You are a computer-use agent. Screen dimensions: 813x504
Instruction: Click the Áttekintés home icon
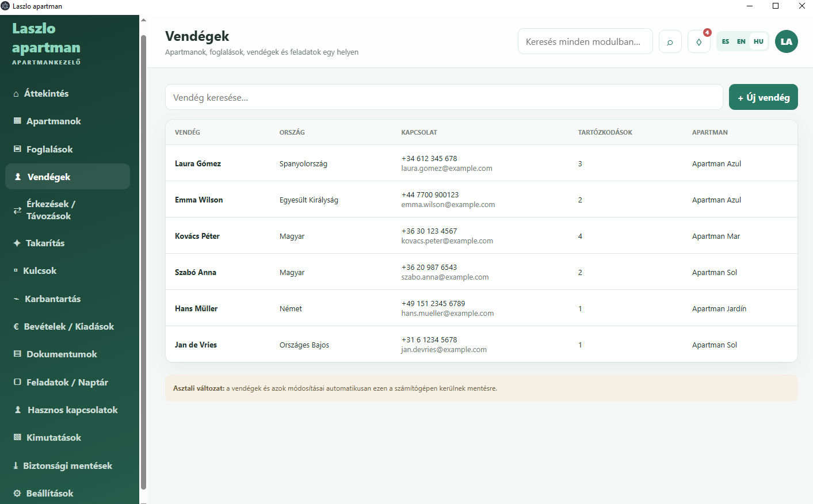click(x=16, y=94)
